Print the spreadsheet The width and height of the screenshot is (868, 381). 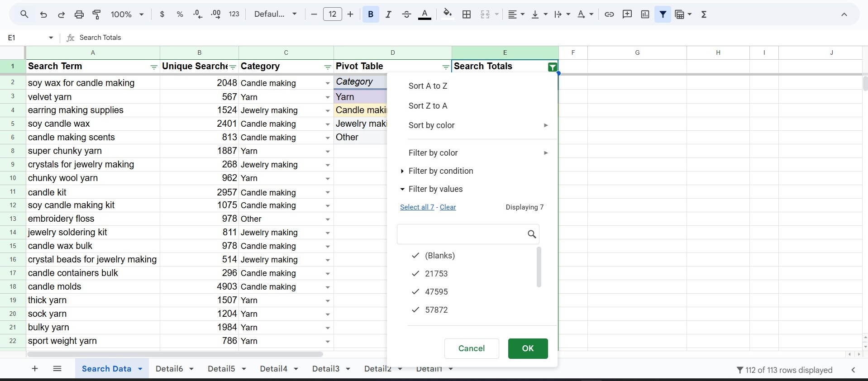(79, 14)
